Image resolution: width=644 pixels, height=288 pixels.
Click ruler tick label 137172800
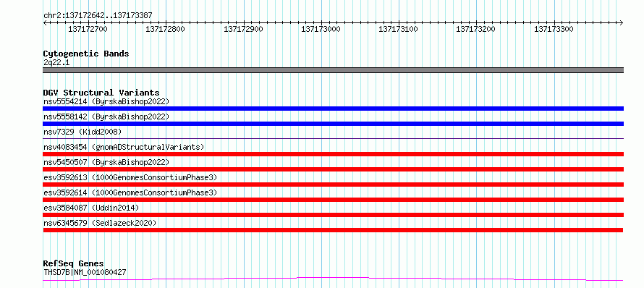[166, 29]
